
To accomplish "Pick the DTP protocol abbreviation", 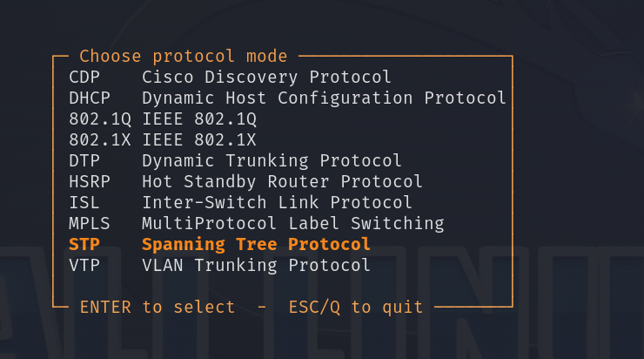I will click(x=84, y=161).
